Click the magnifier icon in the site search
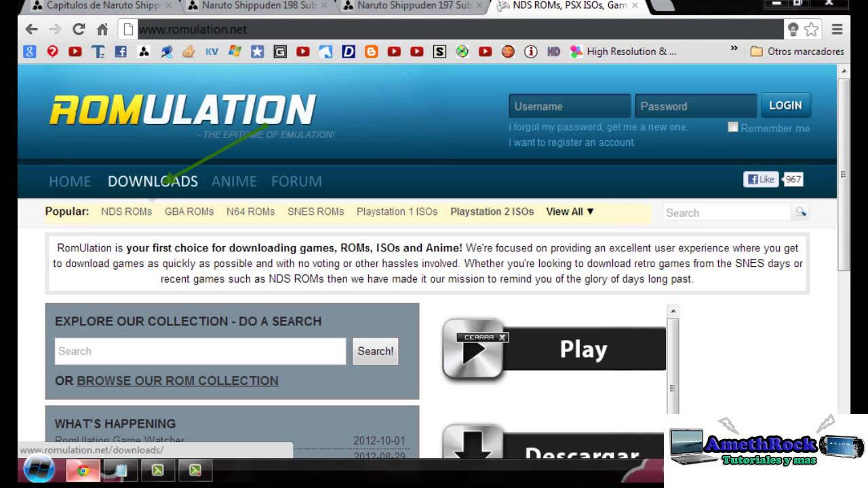Screen dimensions: 868x488 click(801, 212)
